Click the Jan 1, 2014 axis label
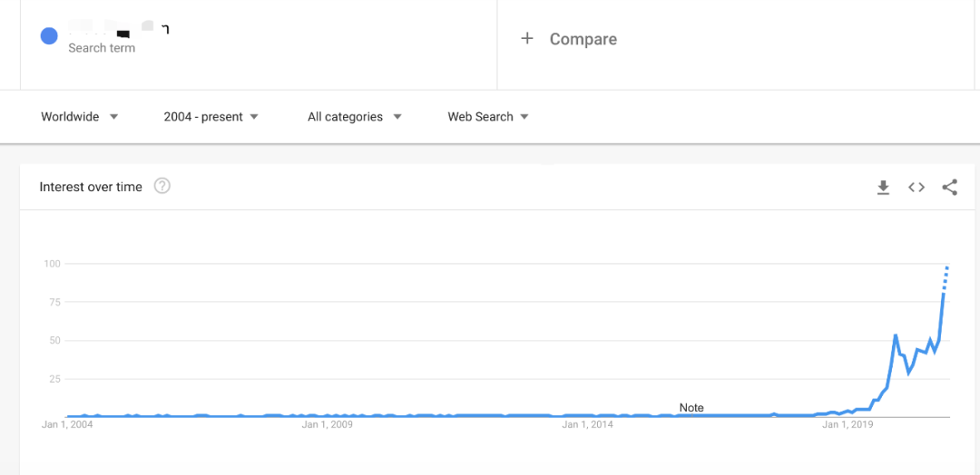Image resolution: width=980 pixels, height=475 pixels. [x=587, y=424]
